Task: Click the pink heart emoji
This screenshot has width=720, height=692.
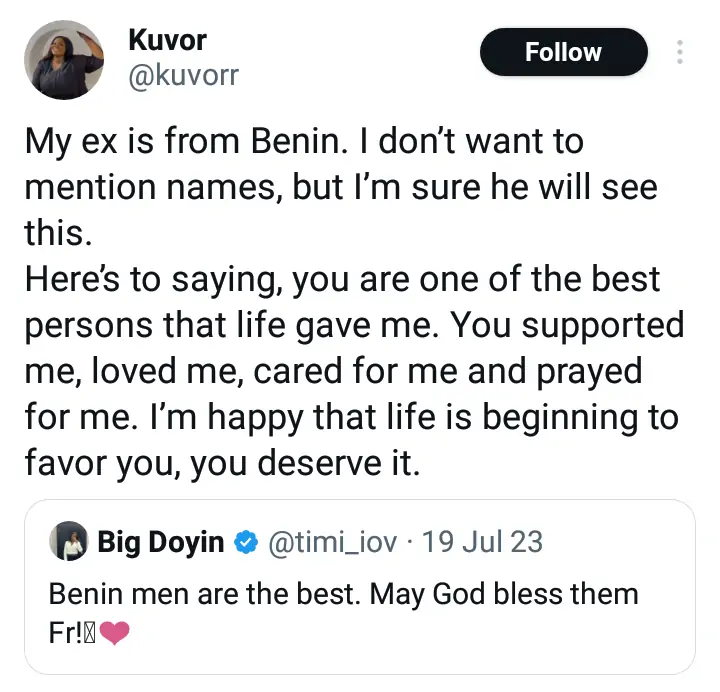Action: pos(115,632)
